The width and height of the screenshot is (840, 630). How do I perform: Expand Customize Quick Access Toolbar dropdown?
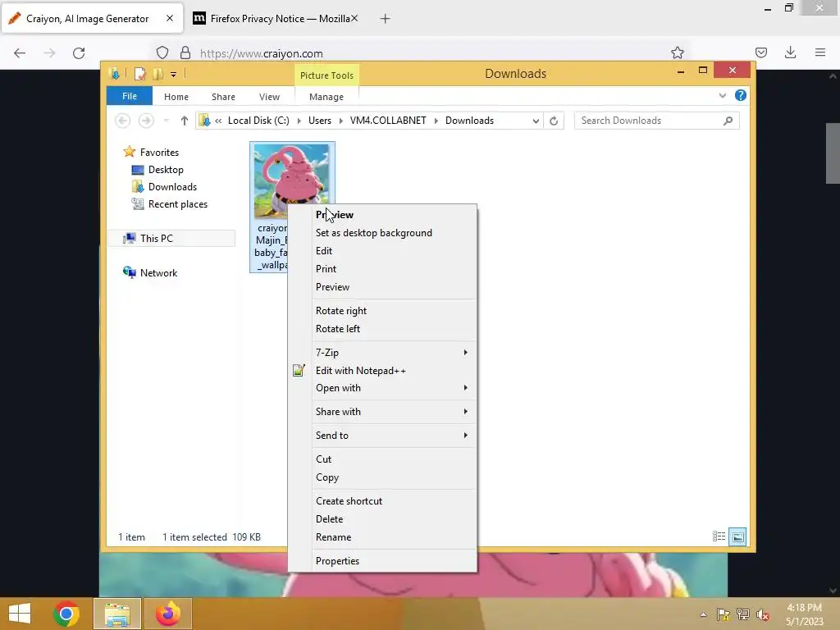coord(174,75)
